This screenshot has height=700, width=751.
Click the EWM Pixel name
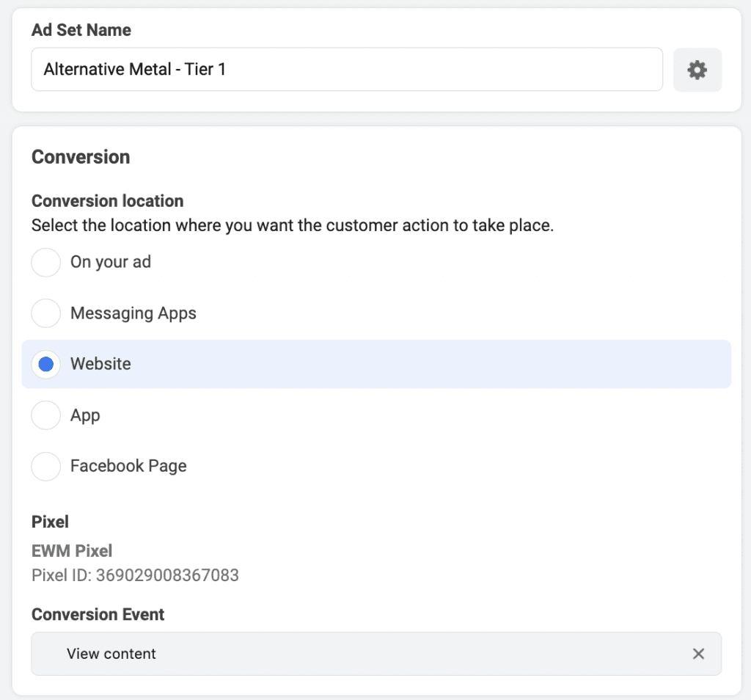pyautogui.click(x=72, y=550)
